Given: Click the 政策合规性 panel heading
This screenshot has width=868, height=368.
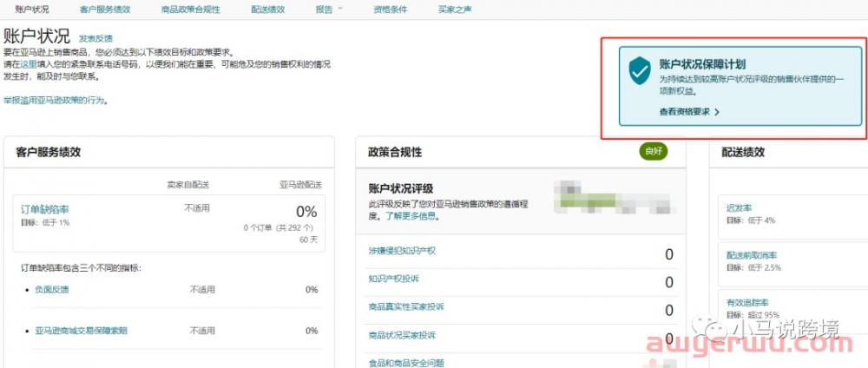Looking at the screenshot, I should pyautogui.click(x=395, y=152).
